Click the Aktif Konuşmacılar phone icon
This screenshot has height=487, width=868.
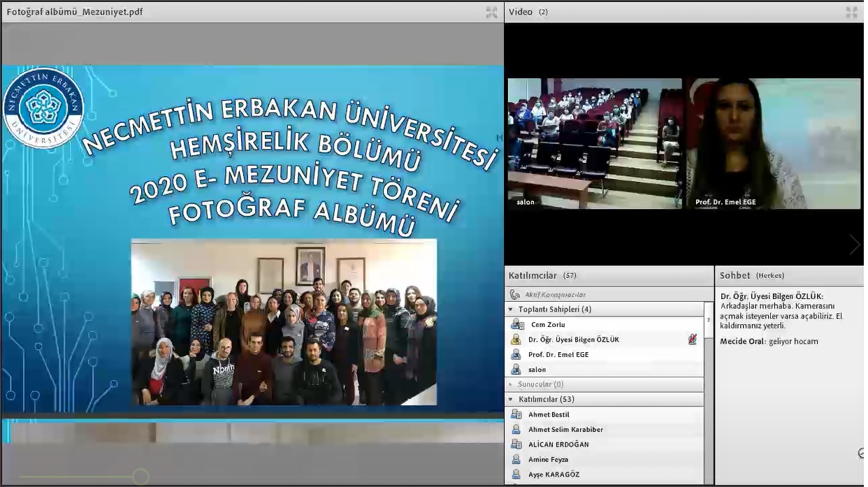515,295
